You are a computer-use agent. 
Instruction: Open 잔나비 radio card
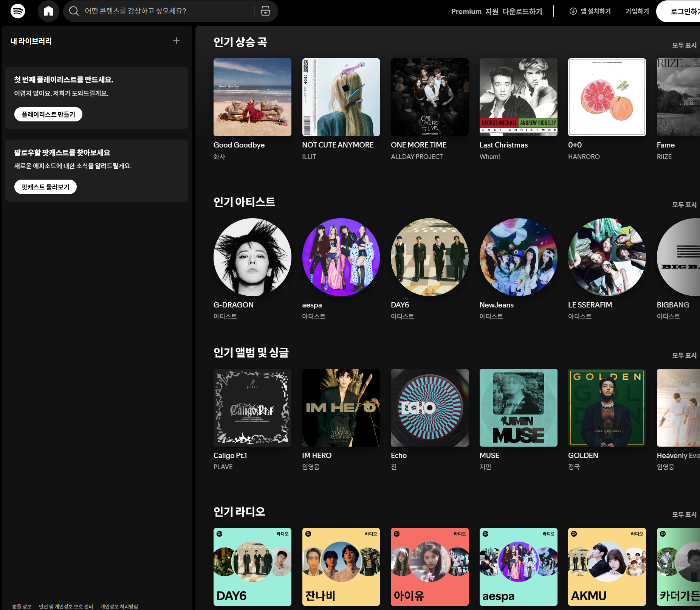point(341,567)
